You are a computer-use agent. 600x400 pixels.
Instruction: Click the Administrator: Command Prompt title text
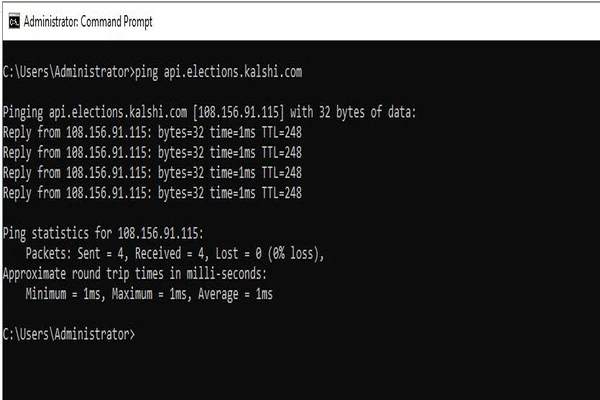click(88, 21)
